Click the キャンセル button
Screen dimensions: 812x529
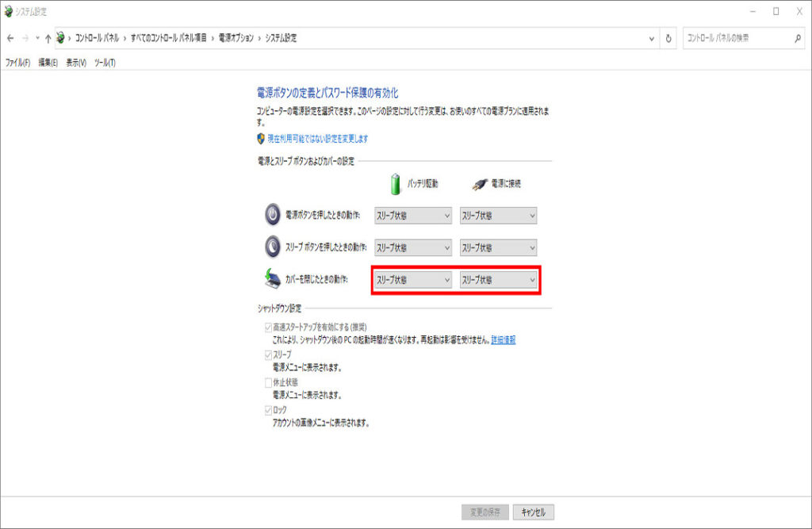pyautogui.click(x=534, y=512)
